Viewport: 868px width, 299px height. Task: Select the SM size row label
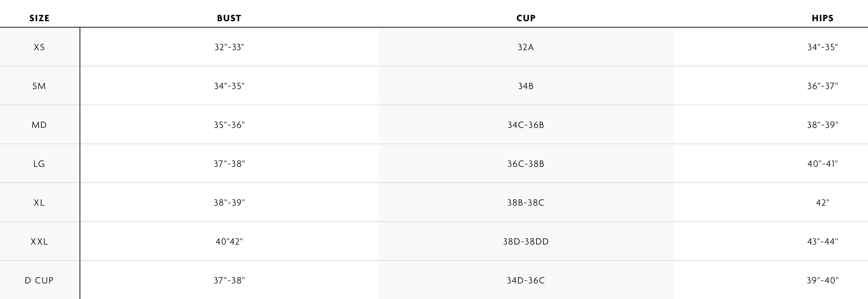point(39,86)
